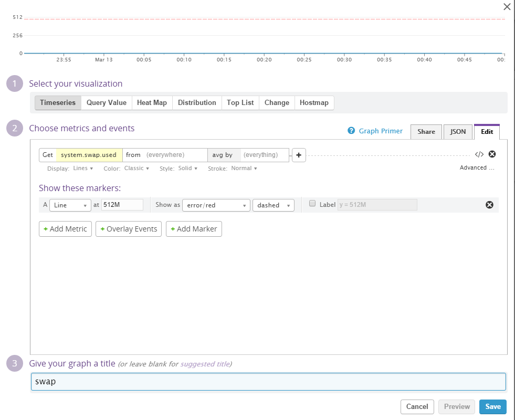Open the Share tab
Image resolution: width=515 pixels, height=420 pixels.
coord(426,132)
